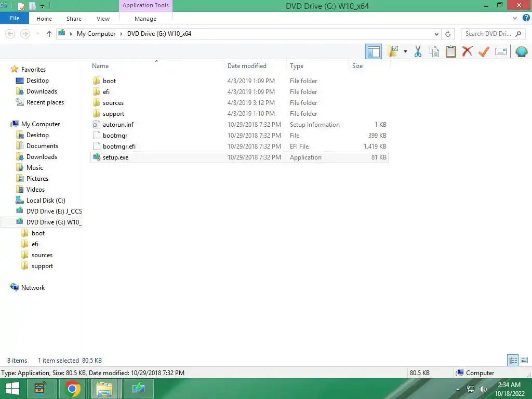Launch Google Chrome from taskbar
This screenshot has height=399, width=532.
72,389
